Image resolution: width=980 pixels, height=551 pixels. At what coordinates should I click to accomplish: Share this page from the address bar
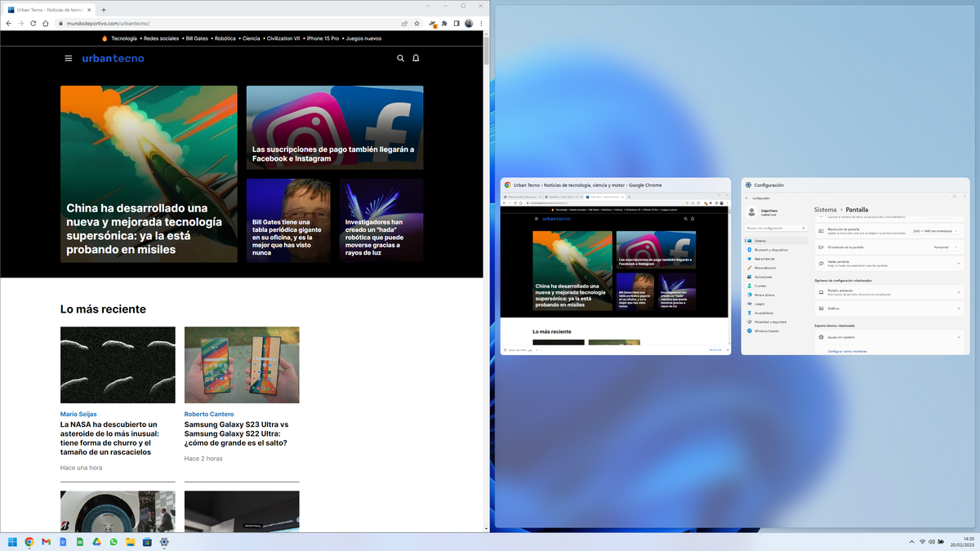click(404, 23)
